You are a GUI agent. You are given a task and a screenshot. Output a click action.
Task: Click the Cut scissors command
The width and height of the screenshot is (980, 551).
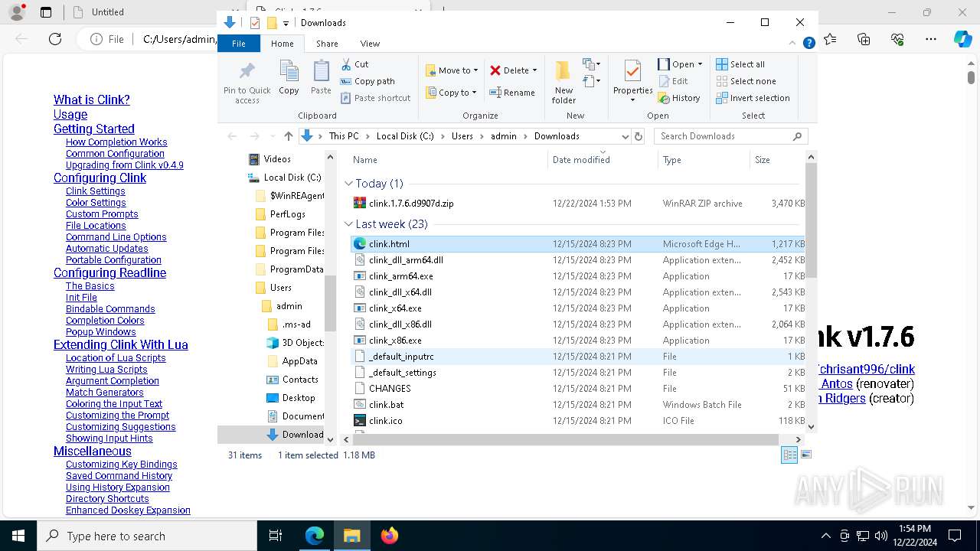354,64
